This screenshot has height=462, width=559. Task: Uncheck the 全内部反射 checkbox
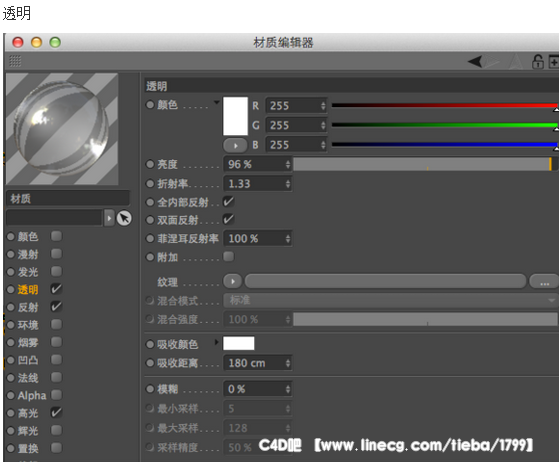click(x=228, y=202)
